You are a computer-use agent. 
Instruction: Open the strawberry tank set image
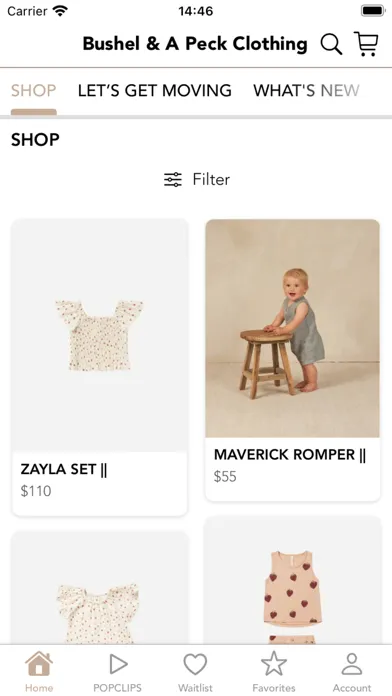pos(293,580)
